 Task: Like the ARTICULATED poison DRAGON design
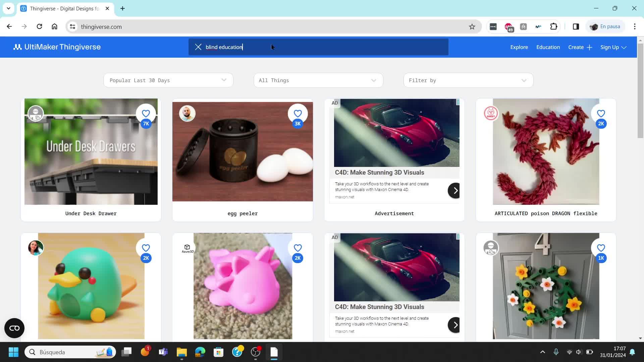601,114
